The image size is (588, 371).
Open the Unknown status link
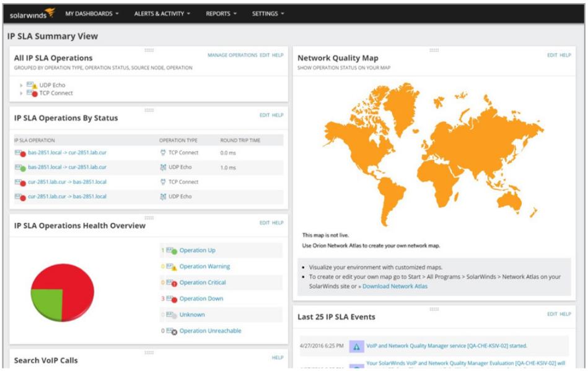point(192,315)
